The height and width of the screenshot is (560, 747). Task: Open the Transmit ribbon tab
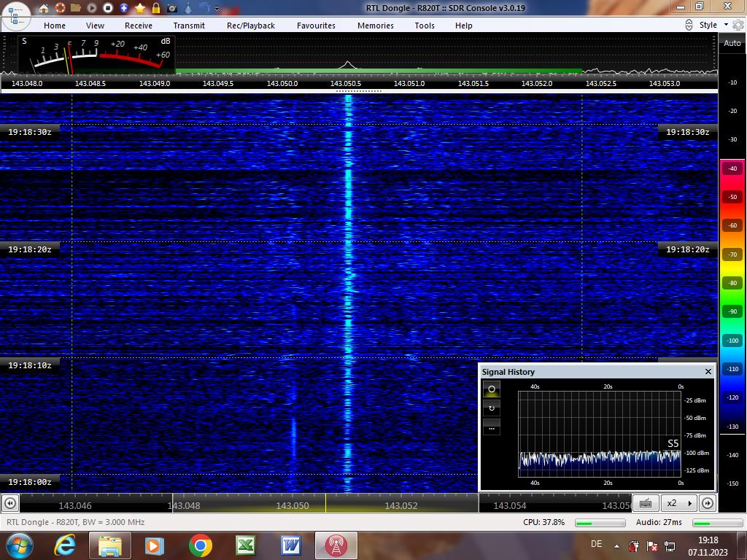pos(189,26)
